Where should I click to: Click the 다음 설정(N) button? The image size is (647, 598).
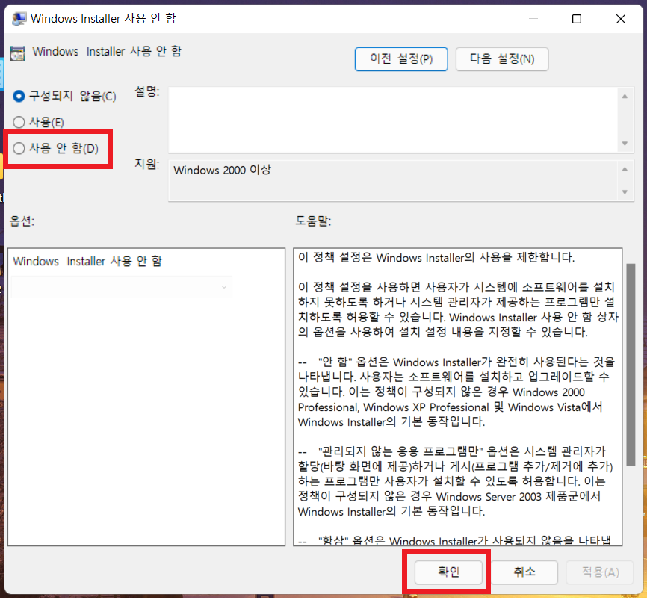tap(502, 59)
